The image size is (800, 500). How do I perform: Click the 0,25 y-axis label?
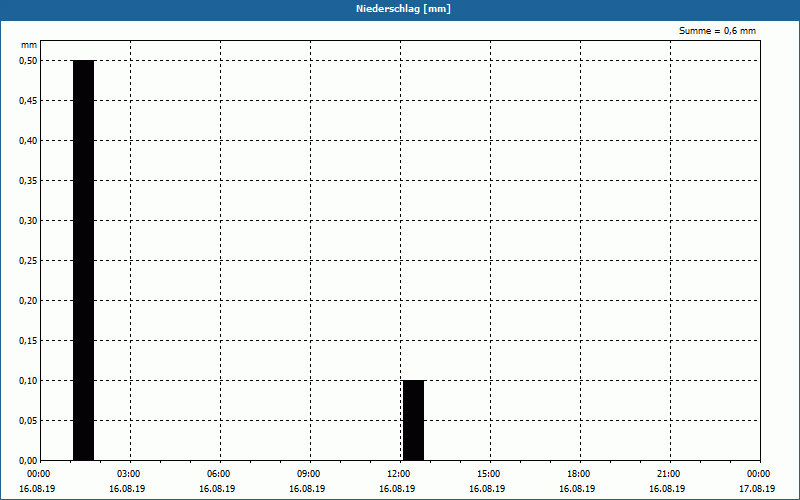coord(28,261)
